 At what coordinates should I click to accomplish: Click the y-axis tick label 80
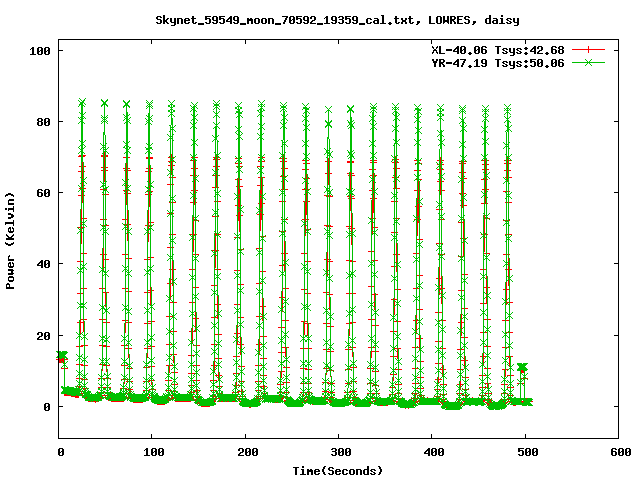coord(44,122)
